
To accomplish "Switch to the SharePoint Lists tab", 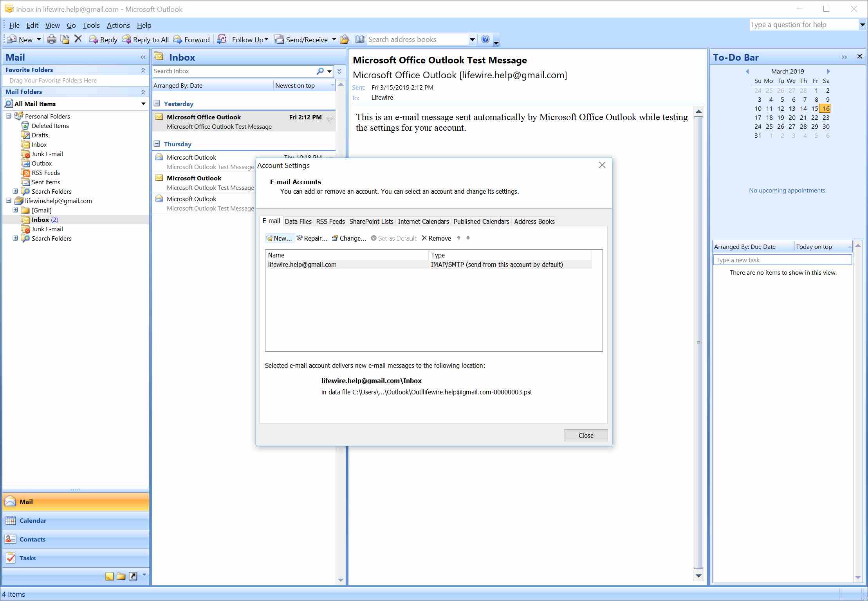I will click(x=371, y=221).
